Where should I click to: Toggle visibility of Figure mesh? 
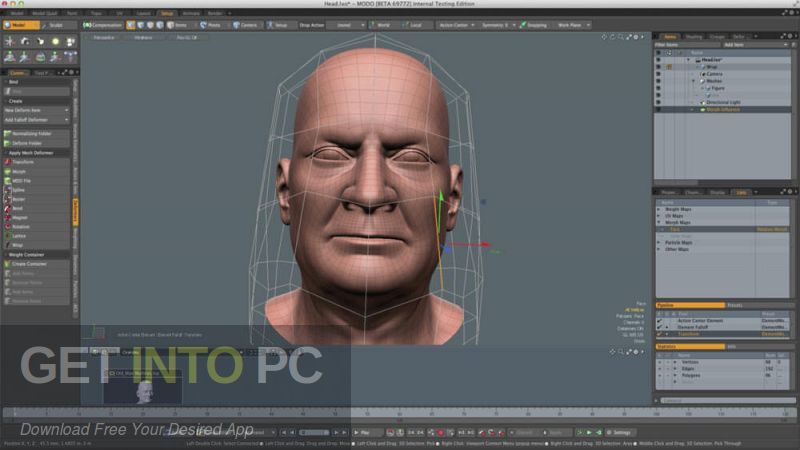658,88
